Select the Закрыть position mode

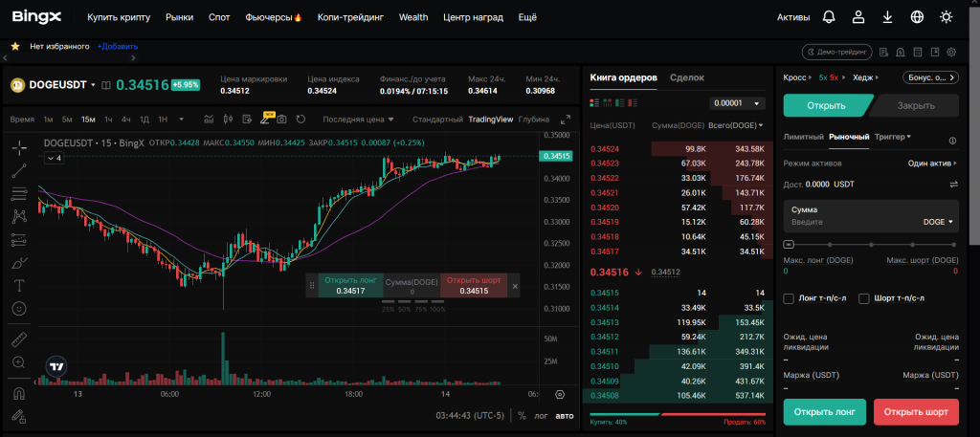pyautogui.click(x=915, y=105)
